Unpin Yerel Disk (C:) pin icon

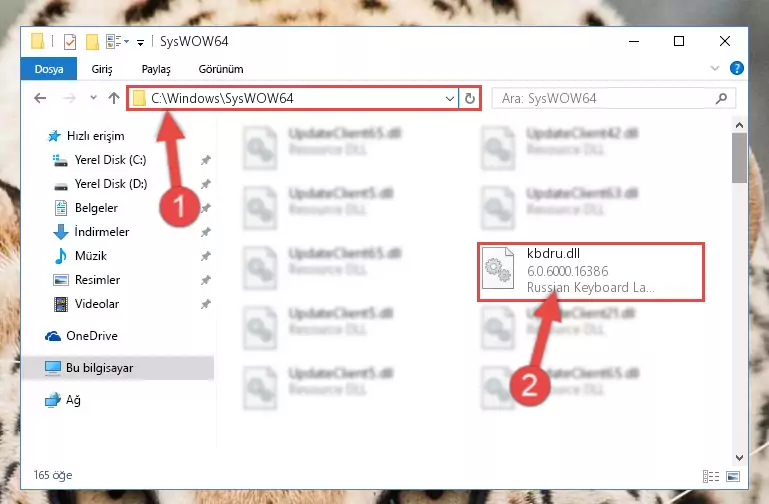pos(205,160)
